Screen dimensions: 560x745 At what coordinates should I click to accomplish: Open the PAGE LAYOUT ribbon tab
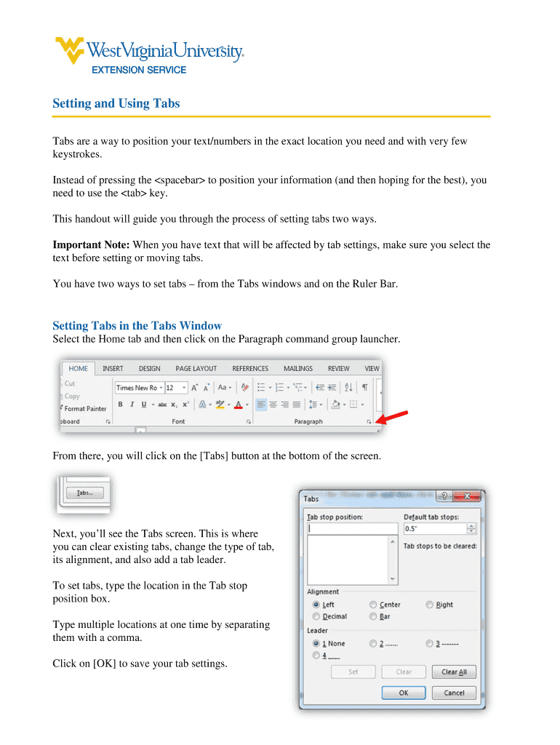[196, 369]
